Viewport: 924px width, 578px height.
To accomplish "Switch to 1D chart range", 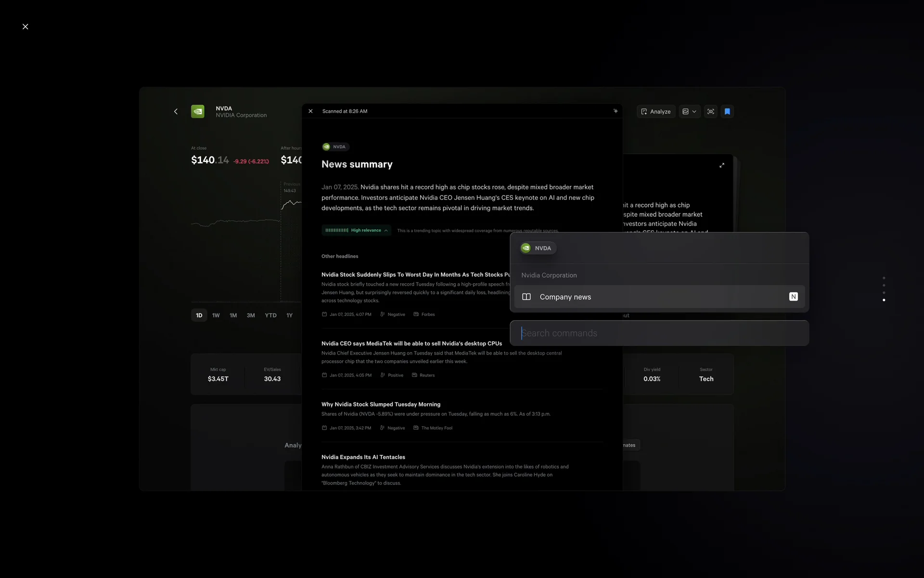I will (199, 315).
